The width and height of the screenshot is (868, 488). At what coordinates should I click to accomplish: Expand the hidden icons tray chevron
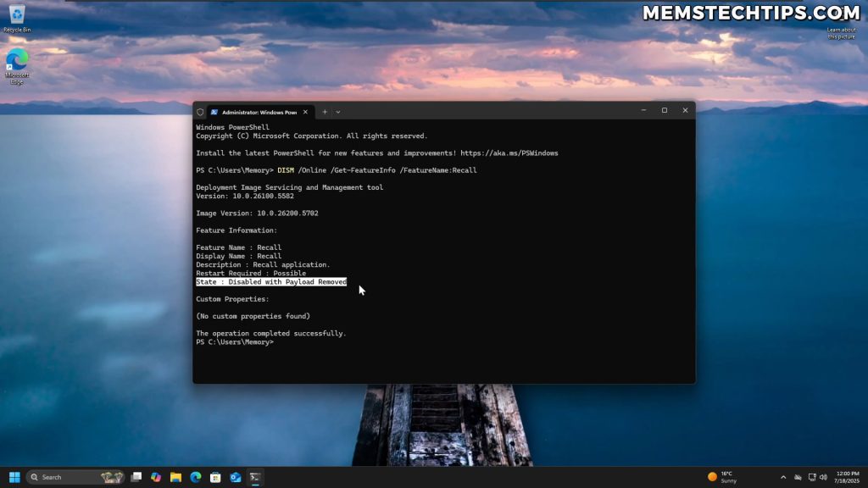coord(782,476)
